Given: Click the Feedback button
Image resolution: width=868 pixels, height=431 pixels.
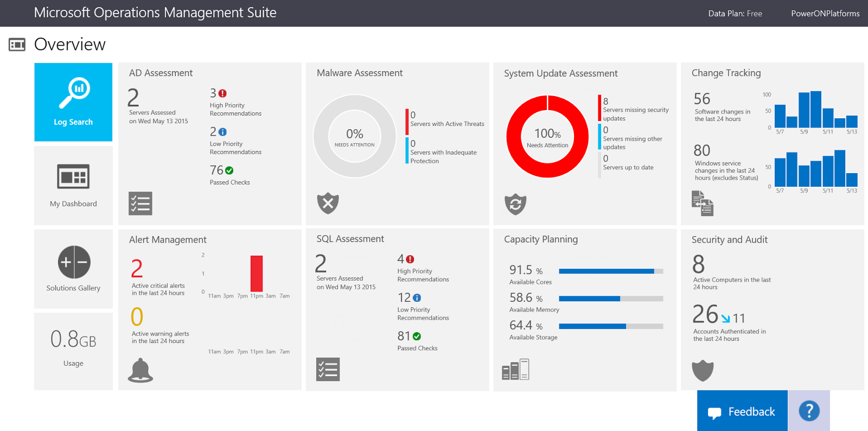Looking at the screenshot, I should click(742, 411).
